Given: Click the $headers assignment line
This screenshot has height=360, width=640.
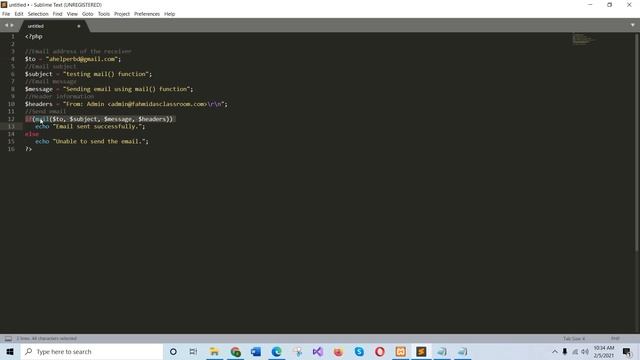Looking at the screenshot, I should click(x=126, y=104).
